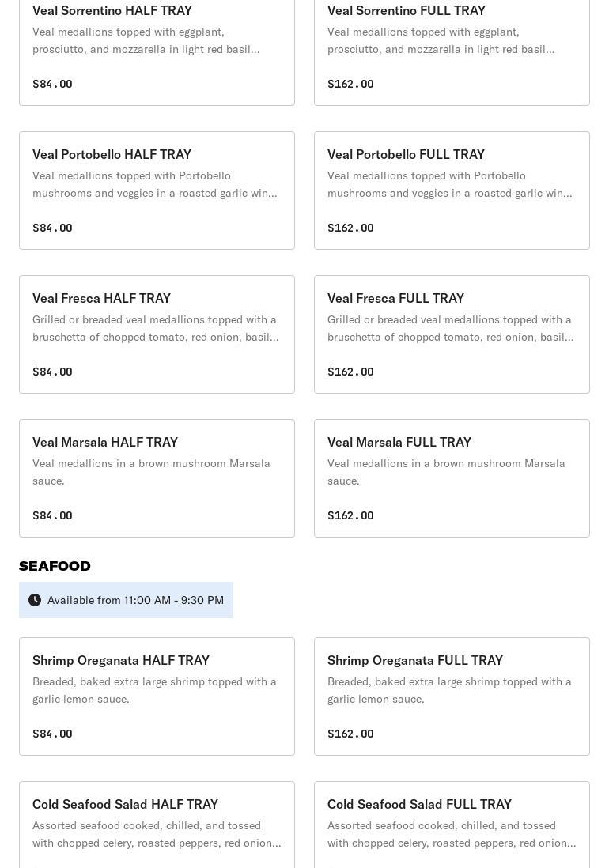Add Veal Marsala HALF TRAY
Viewport: 609px width, 868px height.
[x=157, y=478]
